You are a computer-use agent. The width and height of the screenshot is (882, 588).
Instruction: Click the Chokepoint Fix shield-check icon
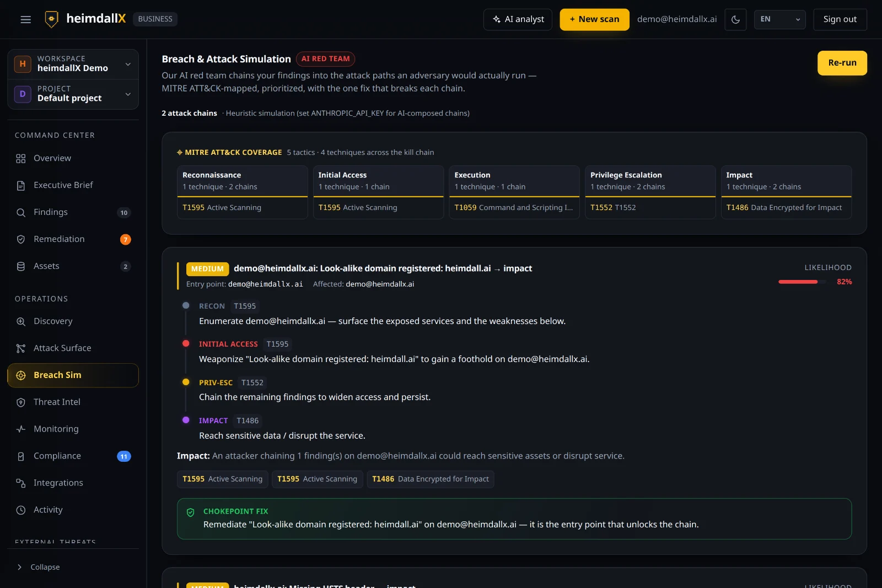click(x=191, y=513)
